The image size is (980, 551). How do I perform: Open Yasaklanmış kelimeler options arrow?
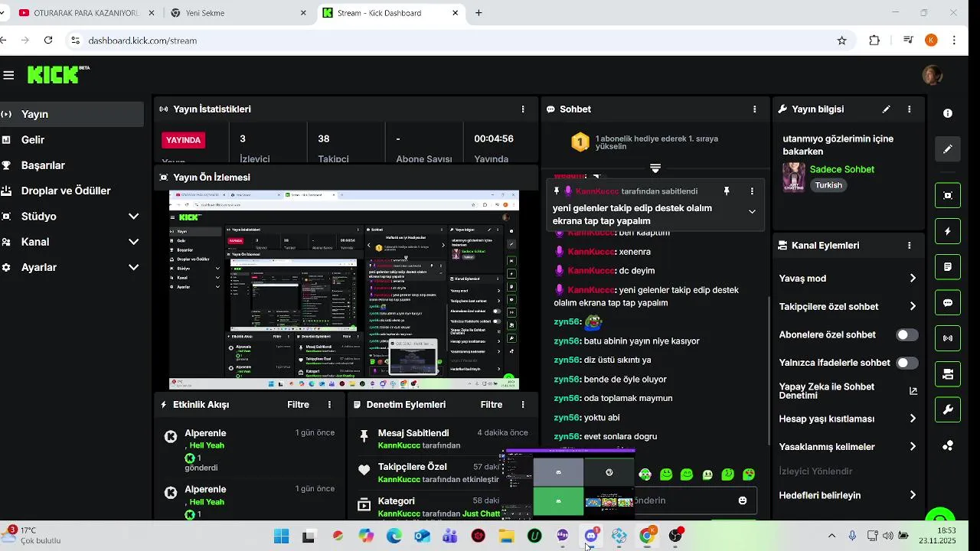pyautogui.click(x=913, y=447)
